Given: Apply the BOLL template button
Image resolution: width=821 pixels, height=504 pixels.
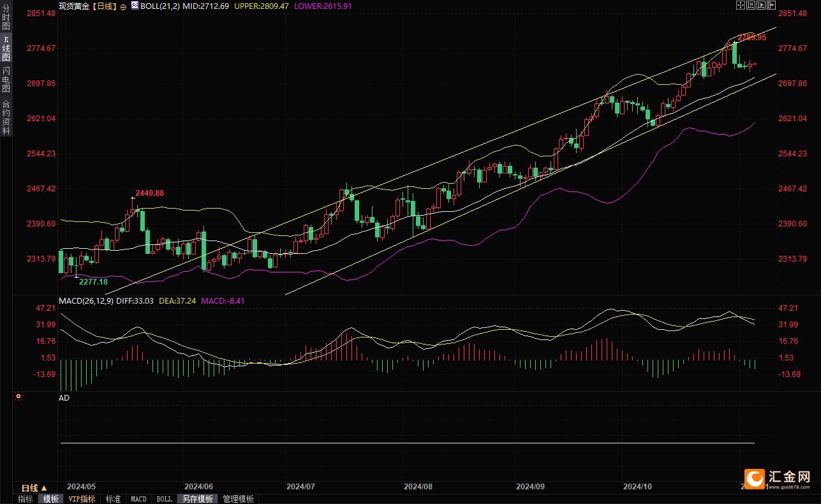Looking at the screenshot, I should point(164,499).
